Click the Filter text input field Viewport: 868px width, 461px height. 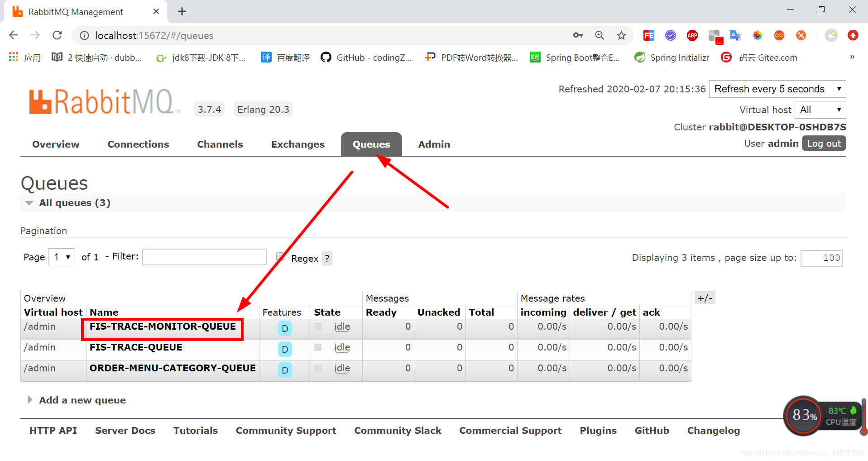[x=204, y=257]
